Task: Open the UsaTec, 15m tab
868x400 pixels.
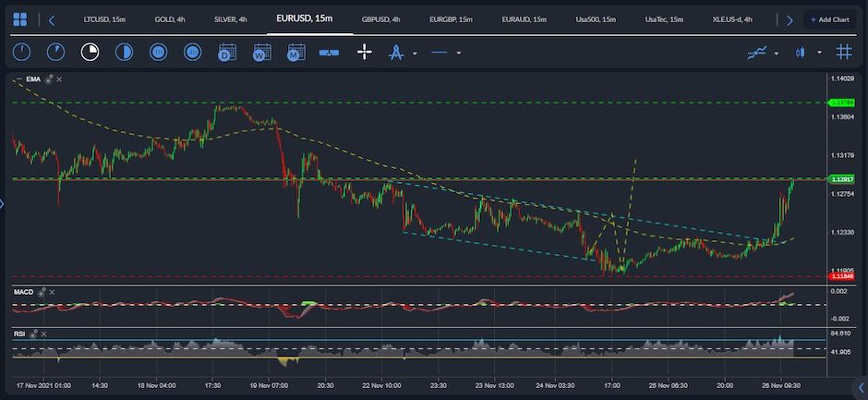Action: 664,19
